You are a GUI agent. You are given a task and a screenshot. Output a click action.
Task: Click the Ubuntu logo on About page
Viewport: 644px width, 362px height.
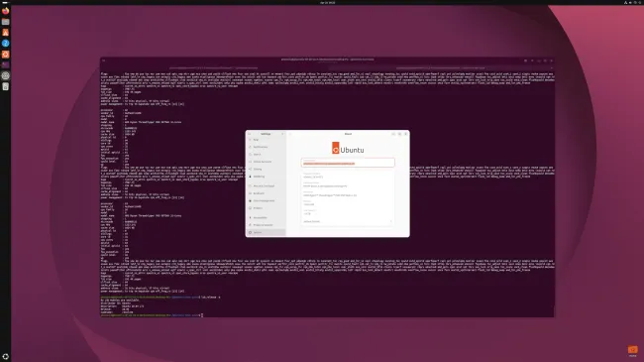[x=348, y=149]
